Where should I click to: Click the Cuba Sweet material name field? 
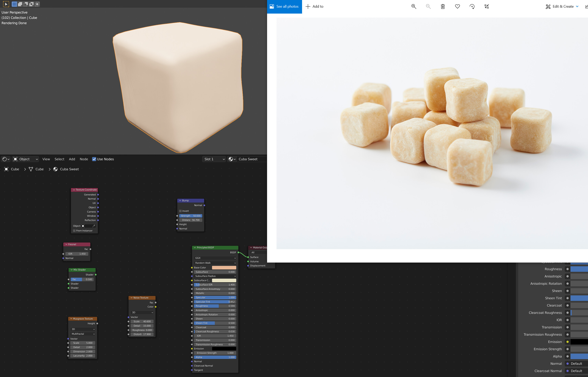252,159
